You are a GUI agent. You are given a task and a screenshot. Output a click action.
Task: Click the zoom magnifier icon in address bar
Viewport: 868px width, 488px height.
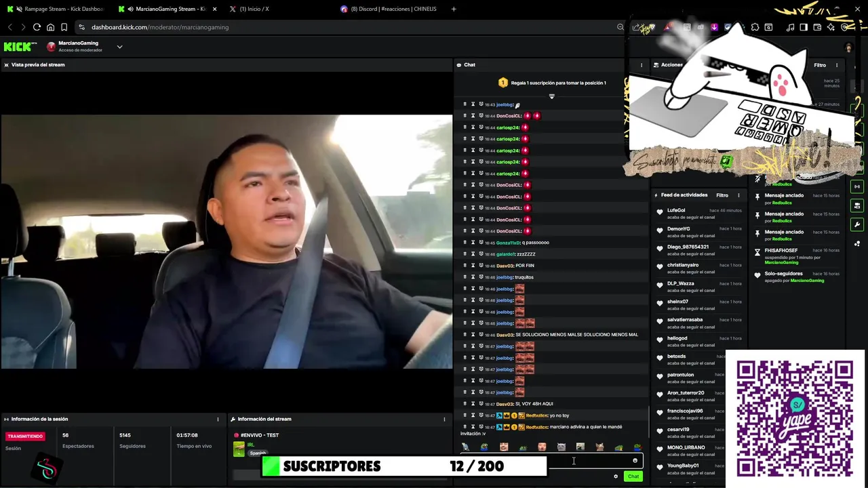(620, 27)
